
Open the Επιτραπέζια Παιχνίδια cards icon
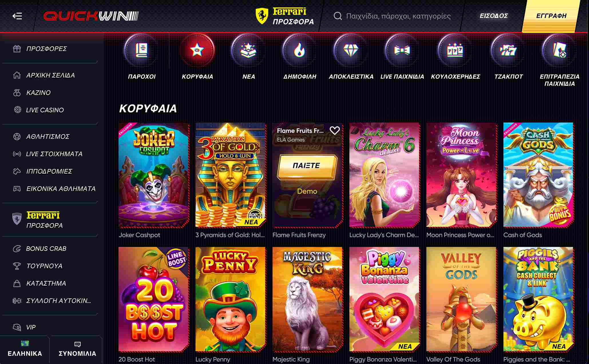559,50
